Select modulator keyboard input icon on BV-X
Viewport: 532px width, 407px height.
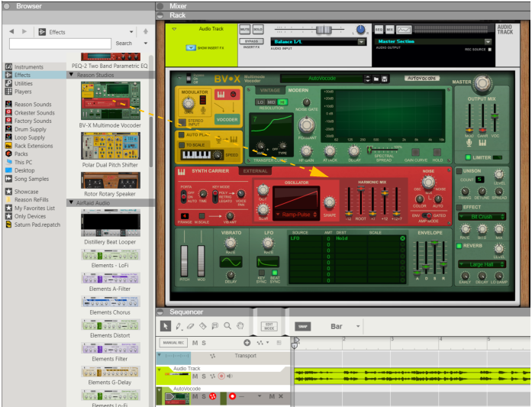221,95
